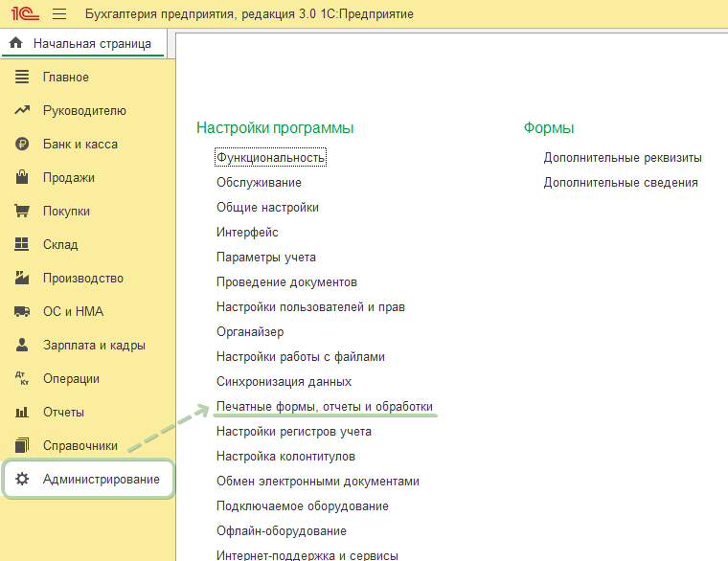Click the Руководителю trend chart icon
The height and width of the screenshot is (561, 728).
22,110
